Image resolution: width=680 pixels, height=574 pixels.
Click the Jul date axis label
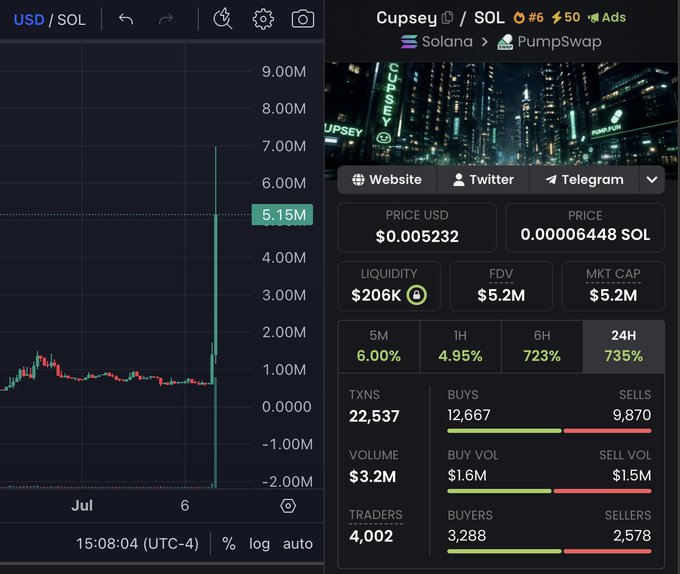pyautogui.click(x=82, y=506)
